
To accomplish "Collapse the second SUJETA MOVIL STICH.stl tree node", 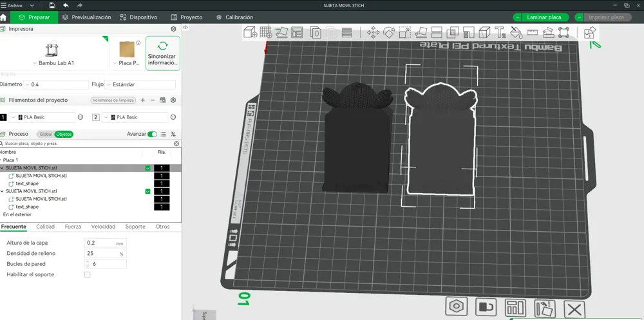I will click(3, 191).
